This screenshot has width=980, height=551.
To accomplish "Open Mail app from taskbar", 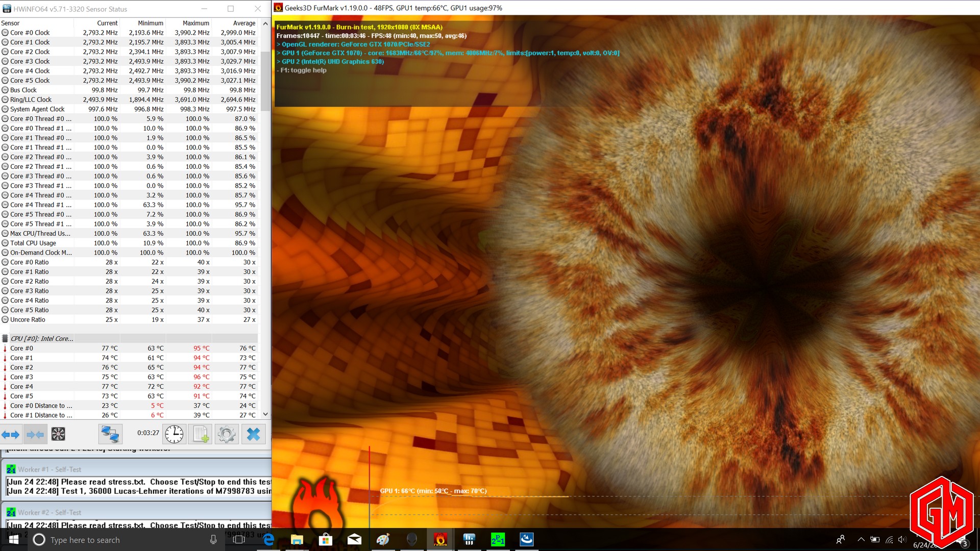I will coord(354,540).
